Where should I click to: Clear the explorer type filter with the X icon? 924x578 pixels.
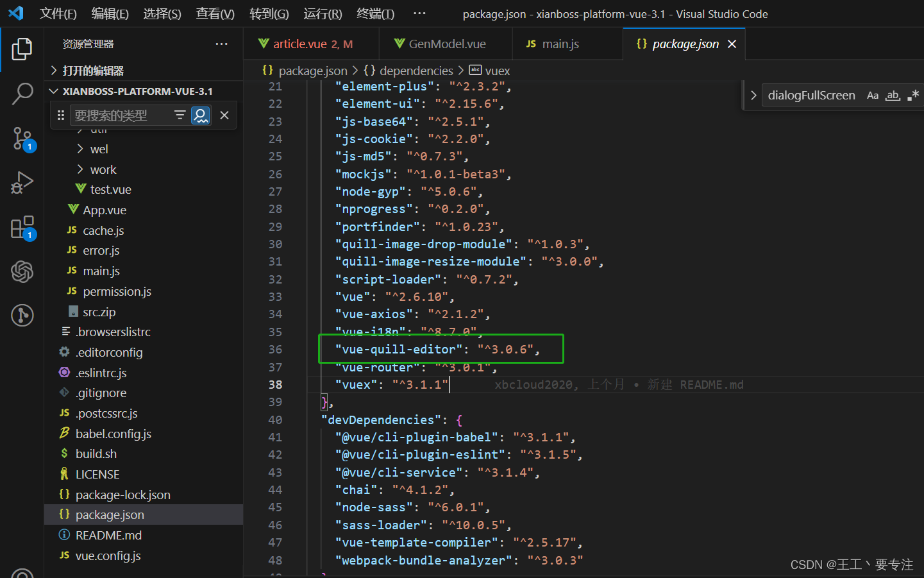point(224,115)
